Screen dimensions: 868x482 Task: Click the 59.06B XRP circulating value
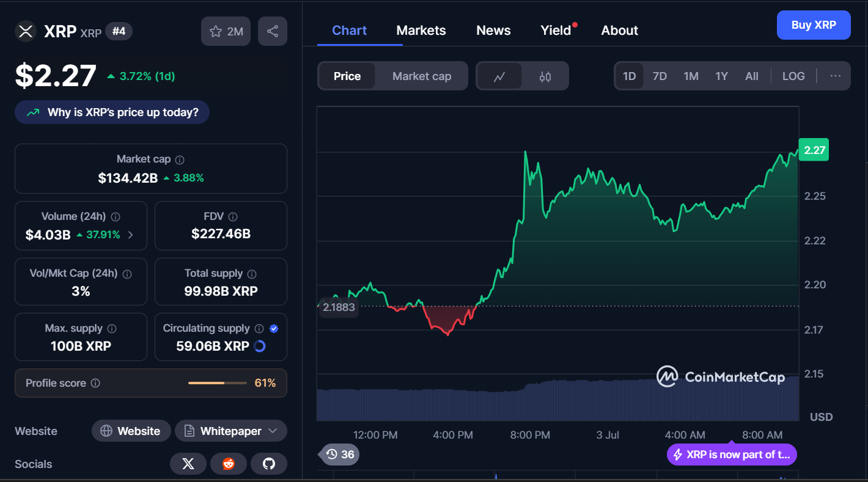click(x=212, y=346)
